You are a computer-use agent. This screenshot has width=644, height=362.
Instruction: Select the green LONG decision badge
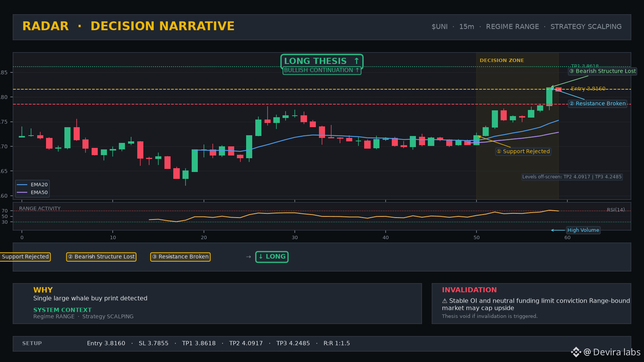click(x=272, y=257)
